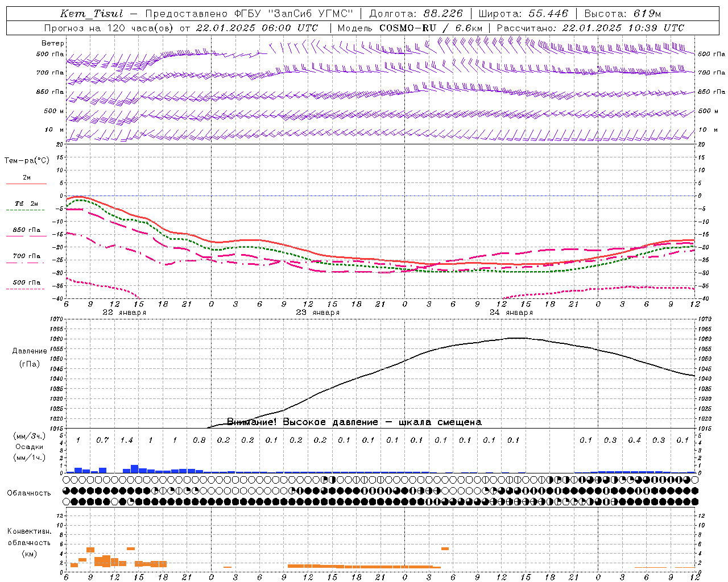
Task: Click the 2м temperature legend line sample
Action: (26, 184)
